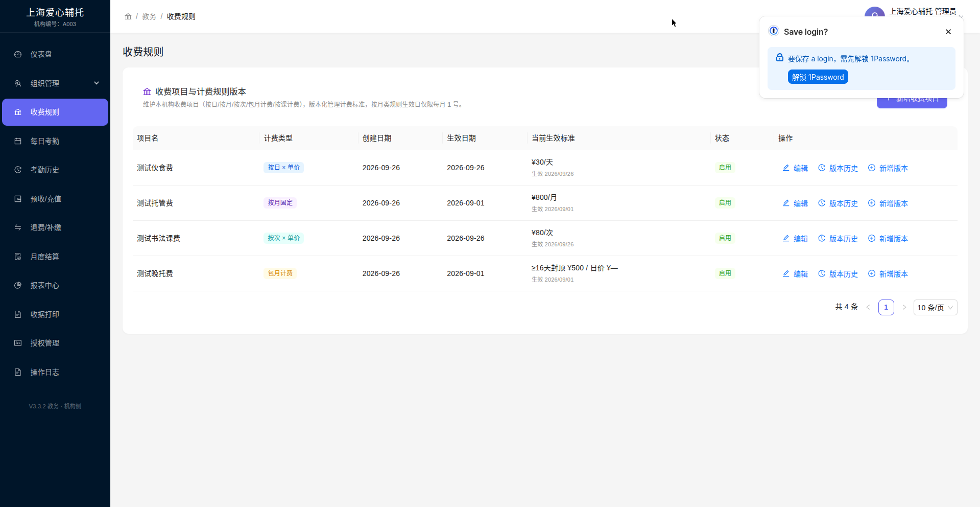Click 教务 breadcrumb link

tap(149, 16)
